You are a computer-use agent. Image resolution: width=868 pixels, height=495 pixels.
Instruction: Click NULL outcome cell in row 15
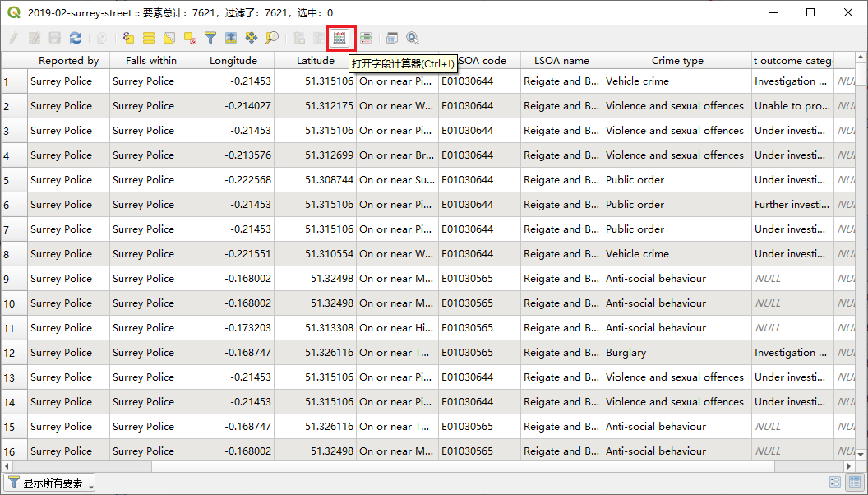tap(792, 427)
